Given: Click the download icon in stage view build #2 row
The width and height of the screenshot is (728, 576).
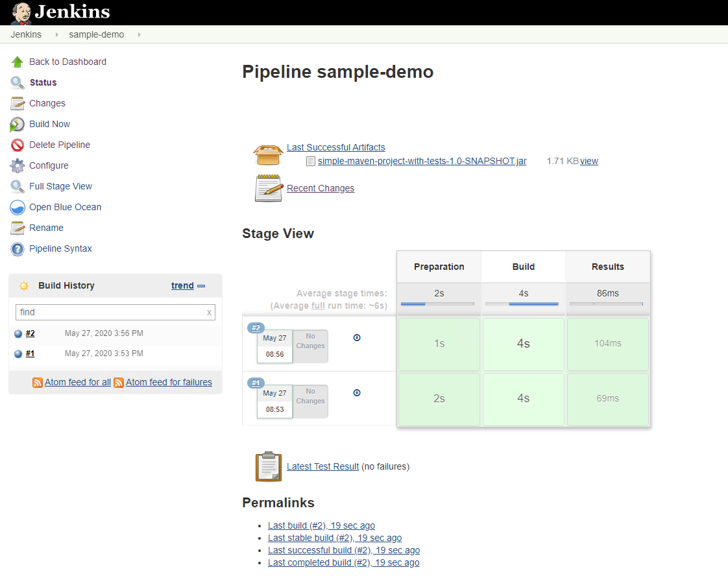Looking at the screenshot, I should tap(357, 337).
